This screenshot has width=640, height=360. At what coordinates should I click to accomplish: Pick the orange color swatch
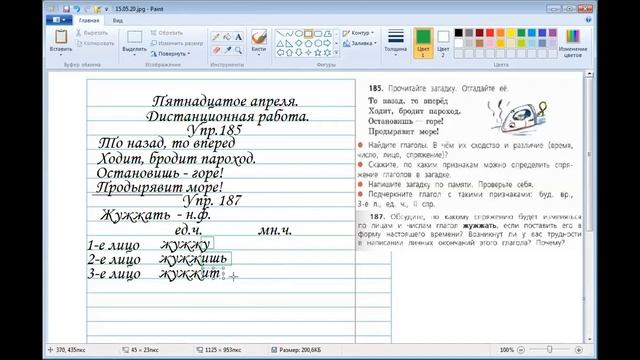tap(500, 33)
